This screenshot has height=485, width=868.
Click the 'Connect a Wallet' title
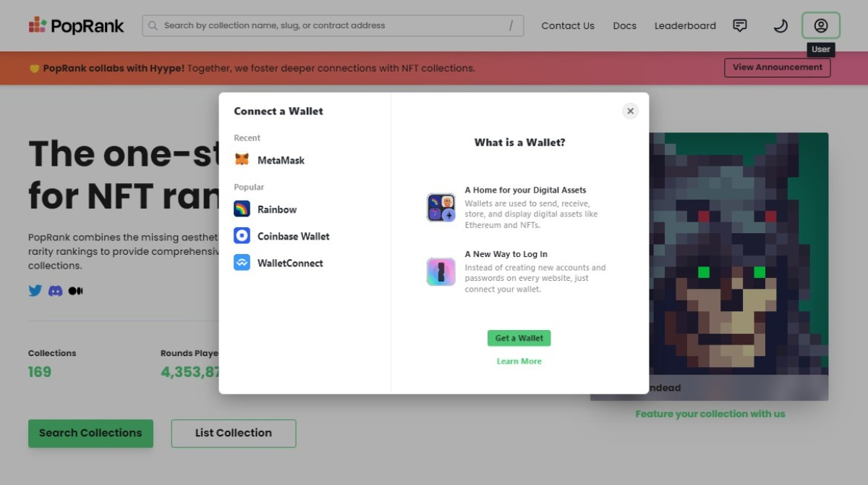click(278, 111)
